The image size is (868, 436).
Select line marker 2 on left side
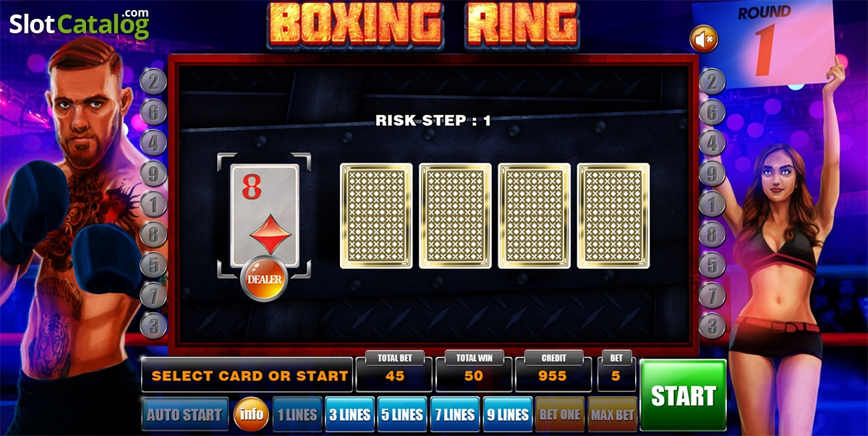tap(153, 82)
